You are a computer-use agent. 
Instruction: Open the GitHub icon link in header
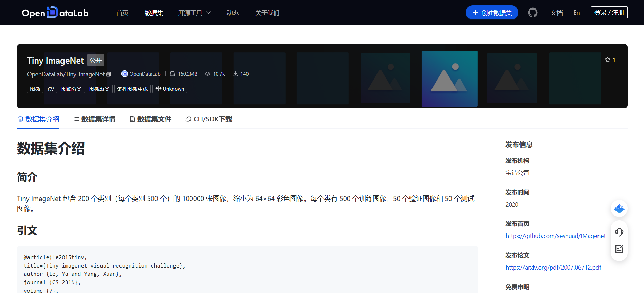pyautogui.click(x=533, y=13)
